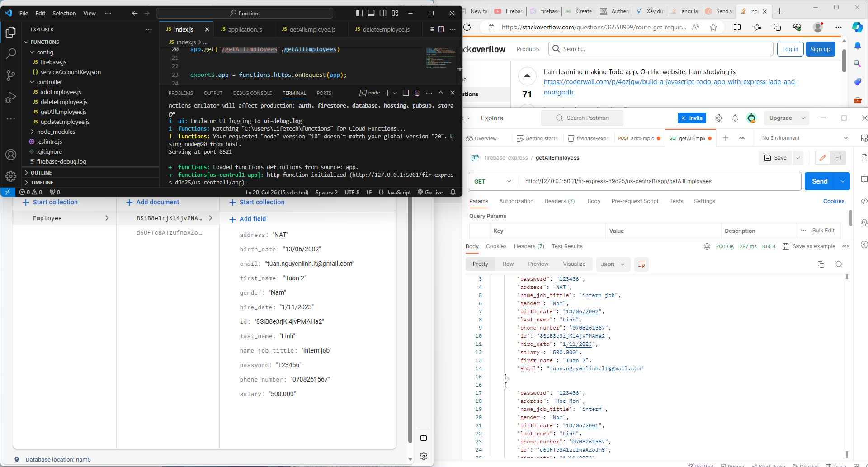Image resolution: width=868 pixels, height=467 pixels.
Task: Search within the Postman response body
Action: (839, 264)
